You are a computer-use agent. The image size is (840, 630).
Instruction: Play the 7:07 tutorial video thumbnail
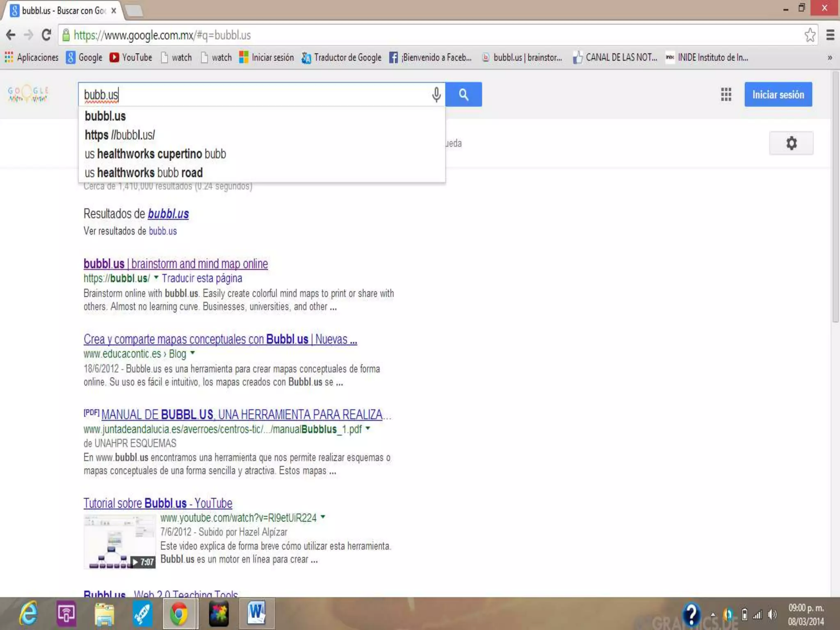(119, 542)
